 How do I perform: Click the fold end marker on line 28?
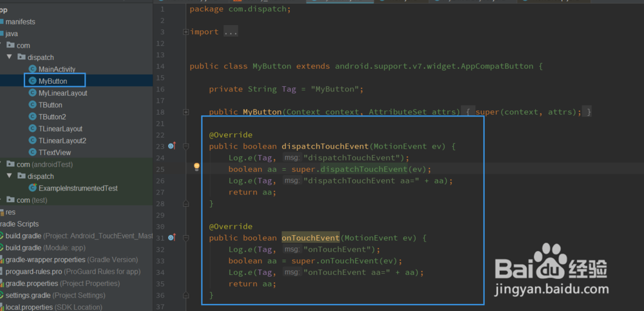[x=186, y=203]
